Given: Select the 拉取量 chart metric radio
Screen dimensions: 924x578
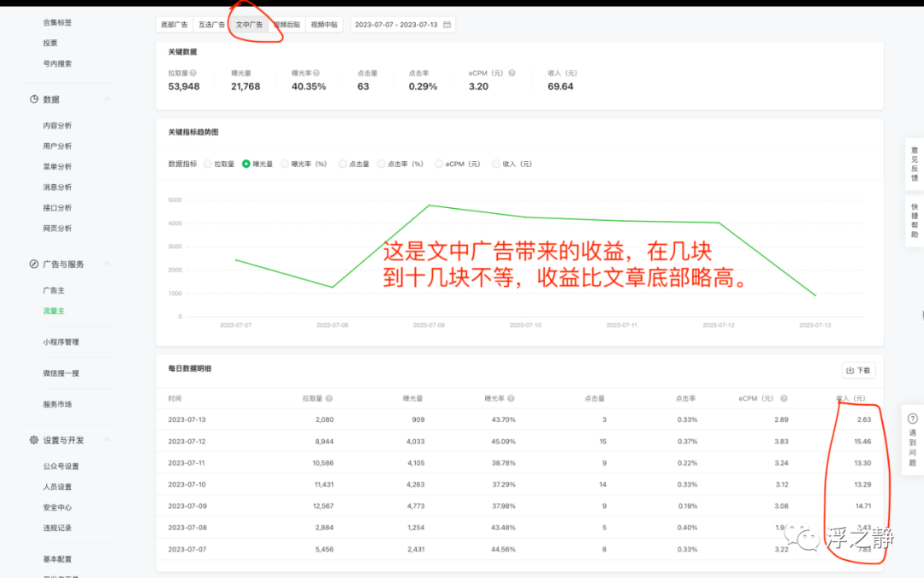Looking at the screenshot, I should click(x=208, y=164).
